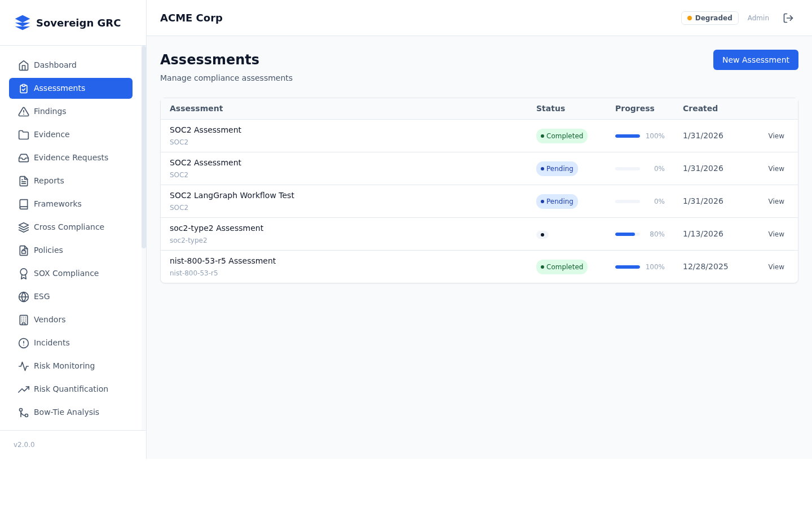The image size is (812, 508).
Task: View the nist-800-53-r5 Assessment
Action: (776, 267)
